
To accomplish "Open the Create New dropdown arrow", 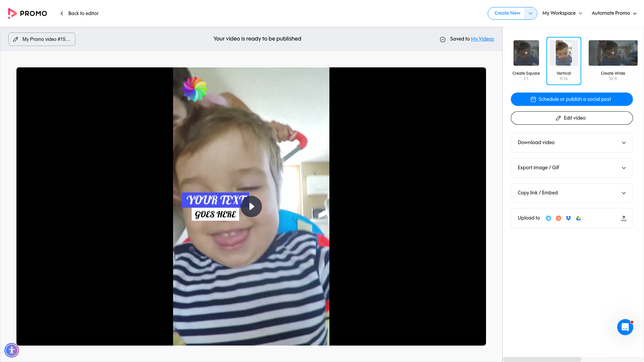I will point(531,13).
